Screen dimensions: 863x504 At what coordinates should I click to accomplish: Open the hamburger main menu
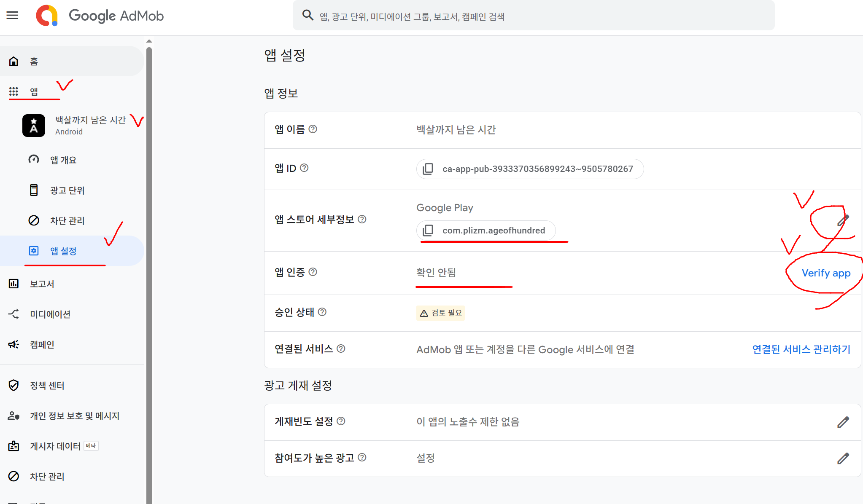click(13, 16)
